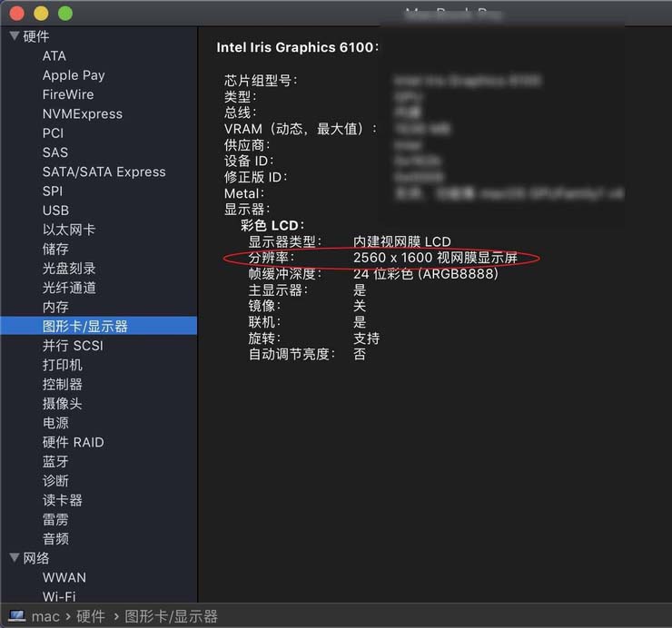Click the 内建视网膜 LCD value

coord(402,241)
